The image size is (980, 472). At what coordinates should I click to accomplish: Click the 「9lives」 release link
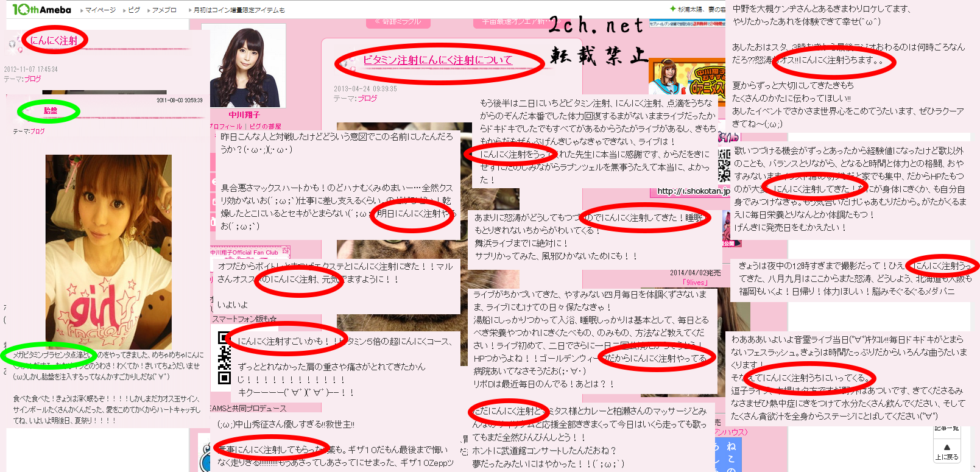pyautogui.click(x=696, y=282)
